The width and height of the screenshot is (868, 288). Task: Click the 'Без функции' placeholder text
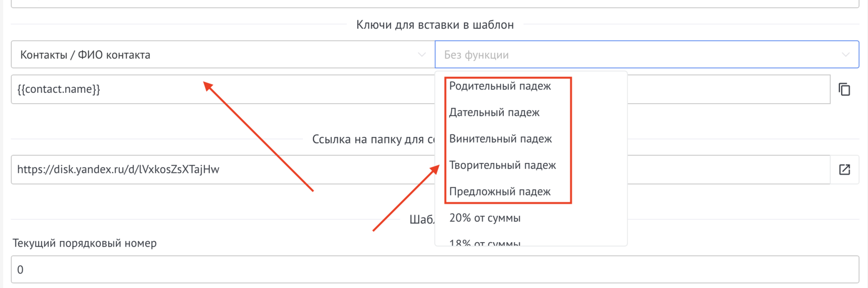[x=476, y=55]
